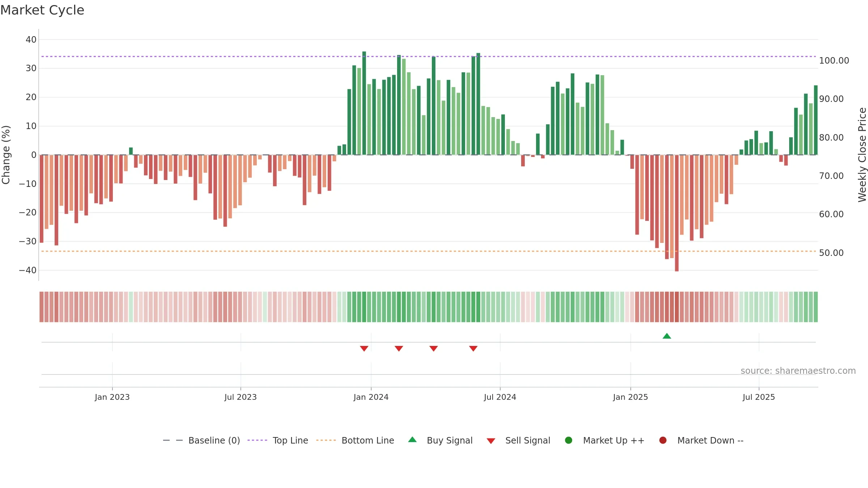Click the Jan 2025 x-axis label
The image size is (868, 488).
pyautogui.click(x=630, y=397)
